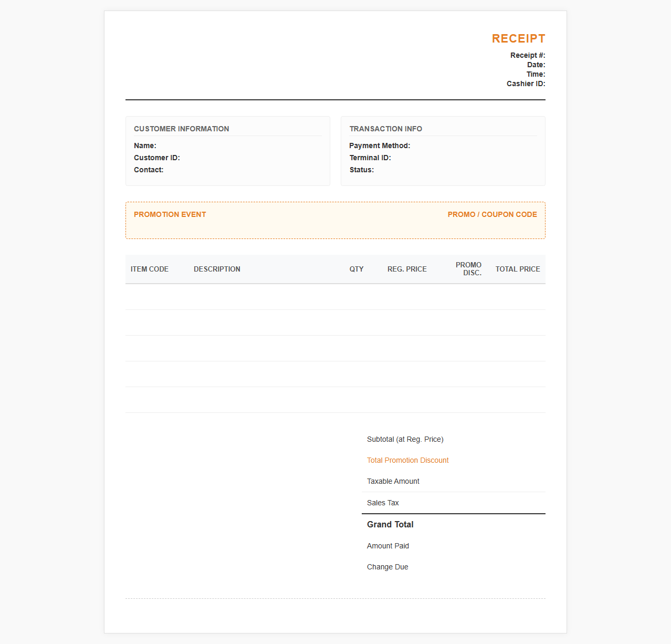This screenshot has height=644, width=671.
Task: Click the REG. PRICE column header
Action: [407, 269]
